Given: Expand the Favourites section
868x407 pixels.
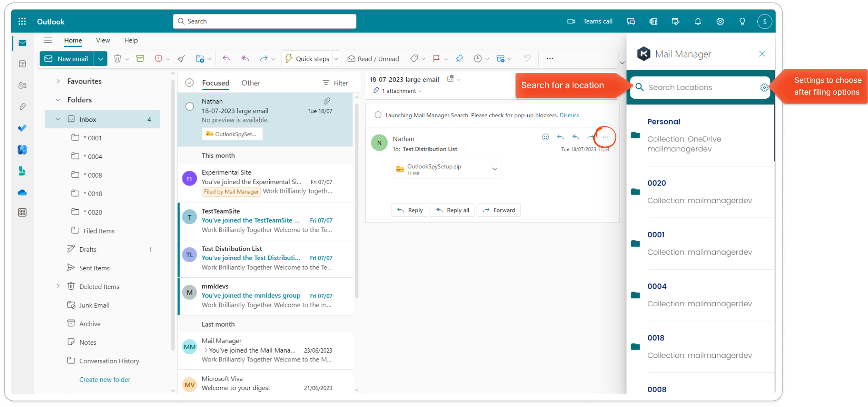Looking at the screenshot, I should point(58,81).
